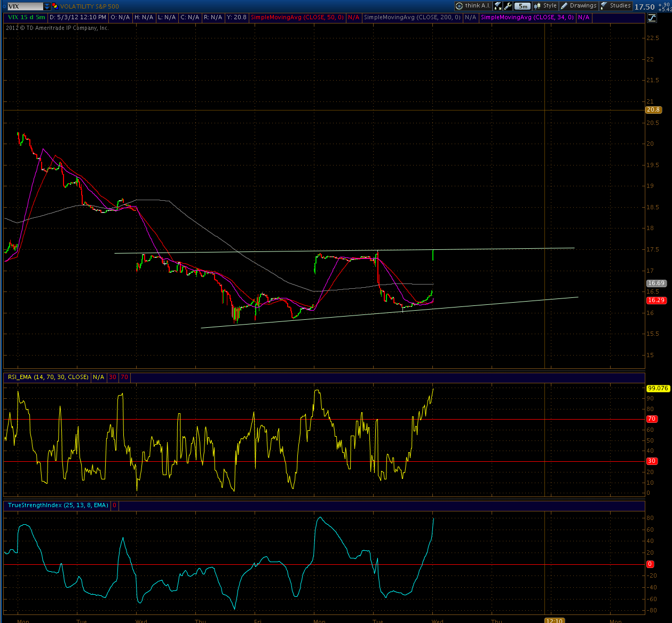Open chart settings wrench icon
The image size is (672, 623).
click(x=508, y=6)
